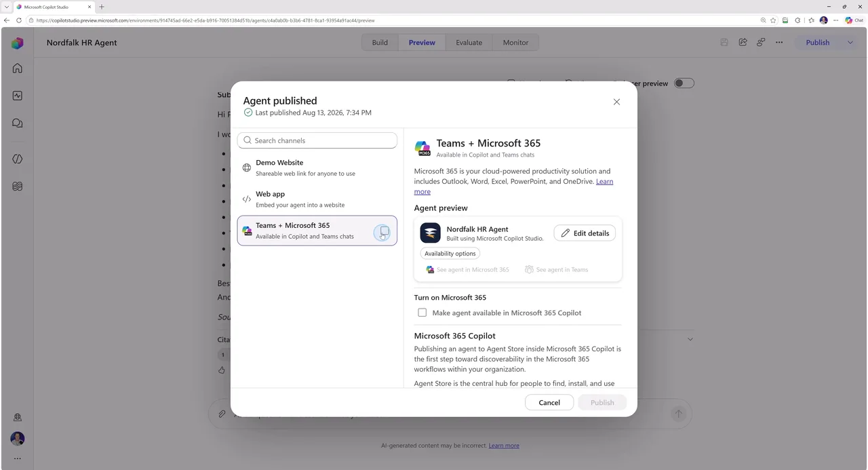
Task: Click the paperclip attachment icon
Action: pos(222,414)
